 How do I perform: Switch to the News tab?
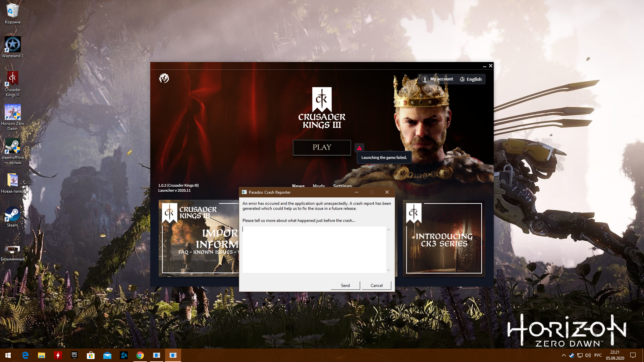tap(298, 185)
